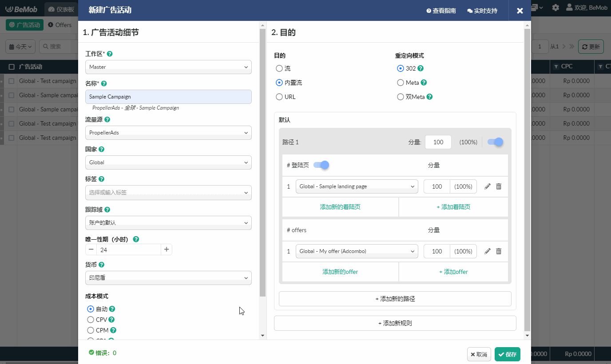Edit the Sample landing page with pencil icon

488,186
